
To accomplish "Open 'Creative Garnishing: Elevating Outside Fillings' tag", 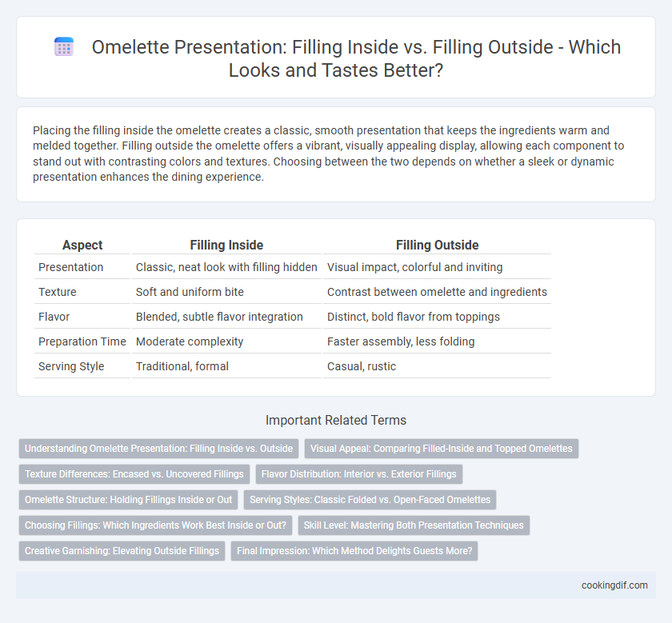I will click(x=122, y=551).
